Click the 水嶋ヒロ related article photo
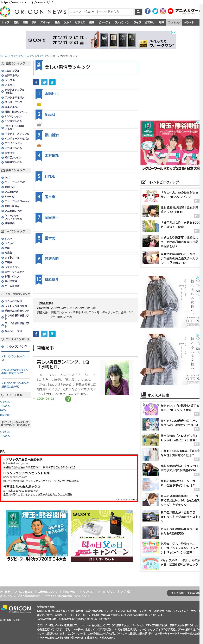The height and width of the screenshot is (644, 203). (x=117, y=377)
